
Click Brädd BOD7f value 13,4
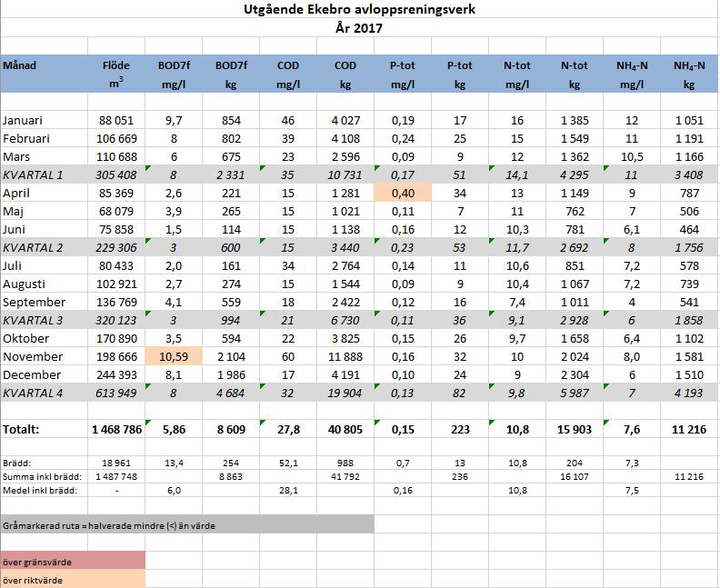[x=174, y=463]
